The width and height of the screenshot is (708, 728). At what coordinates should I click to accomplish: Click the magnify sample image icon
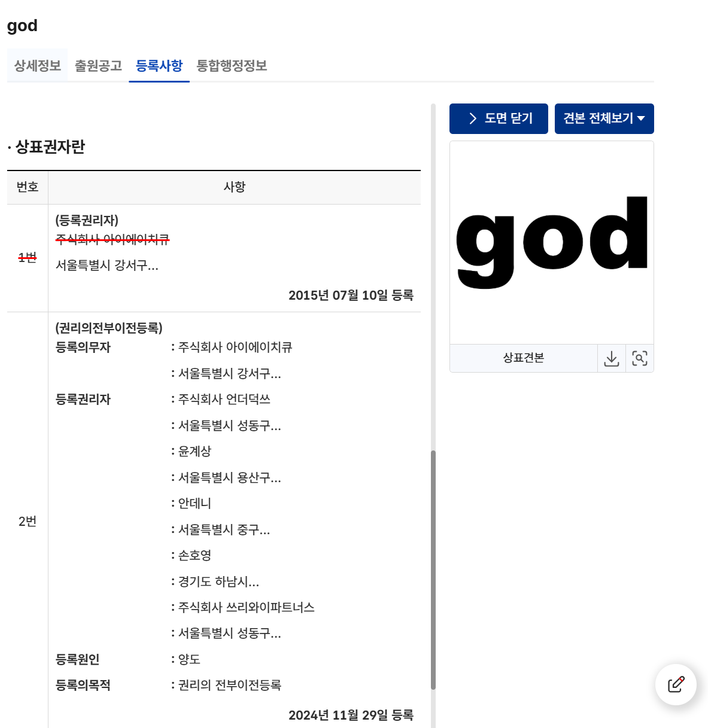click(639, 359)
